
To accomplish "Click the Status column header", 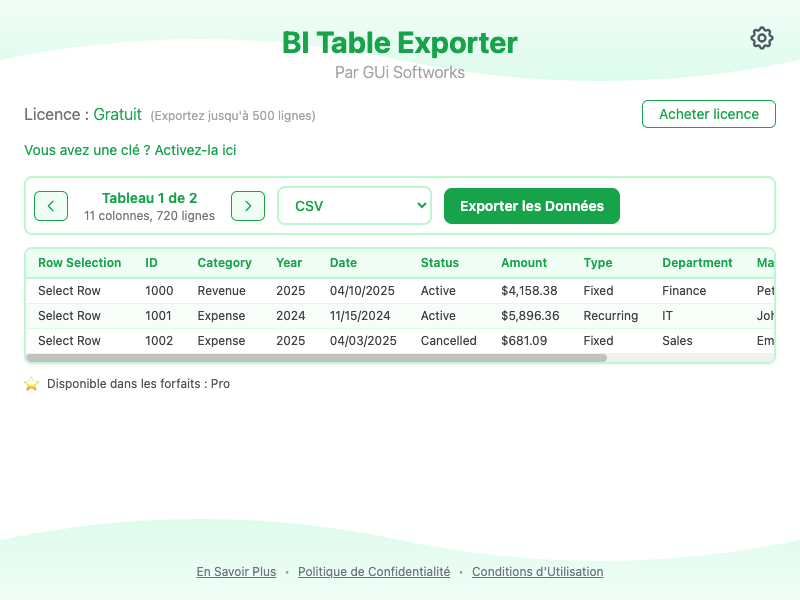I will click(439, 263).
